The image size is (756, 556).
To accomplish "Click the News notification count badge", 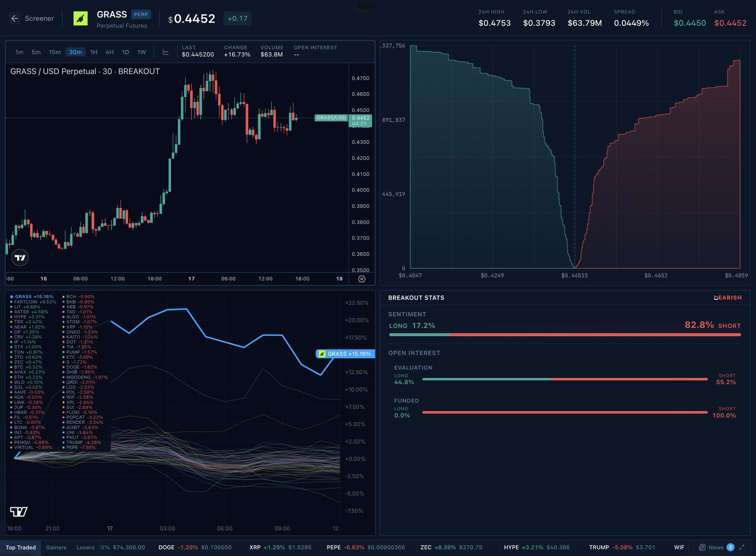I will (730, 548).
